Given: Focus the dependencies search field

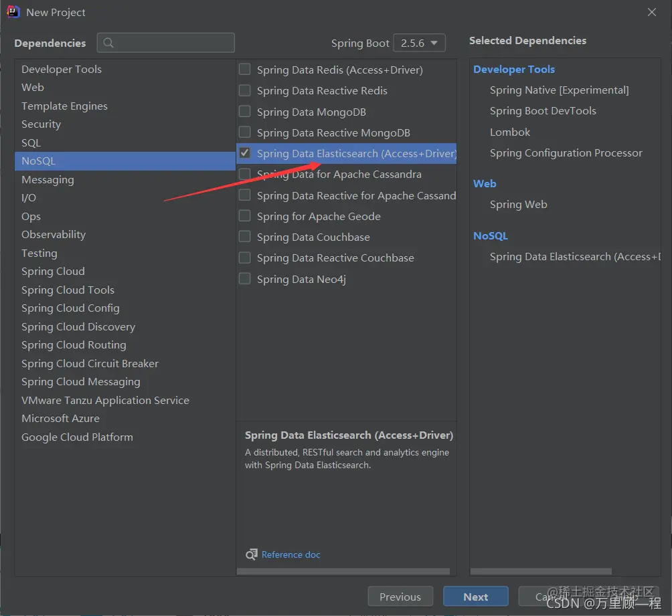Looking at the screenshot, I should click(166, 43).
